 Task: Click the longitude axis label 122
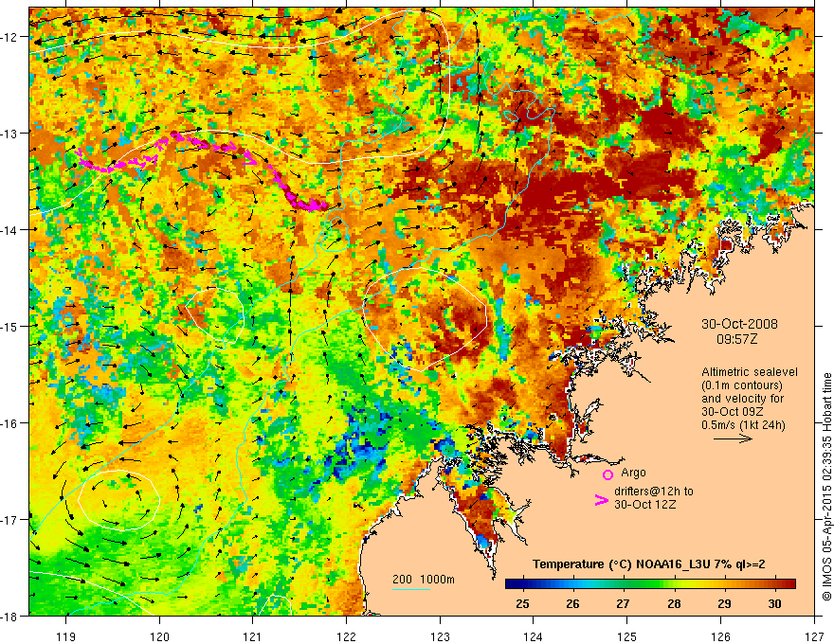(x=346, y=636)
